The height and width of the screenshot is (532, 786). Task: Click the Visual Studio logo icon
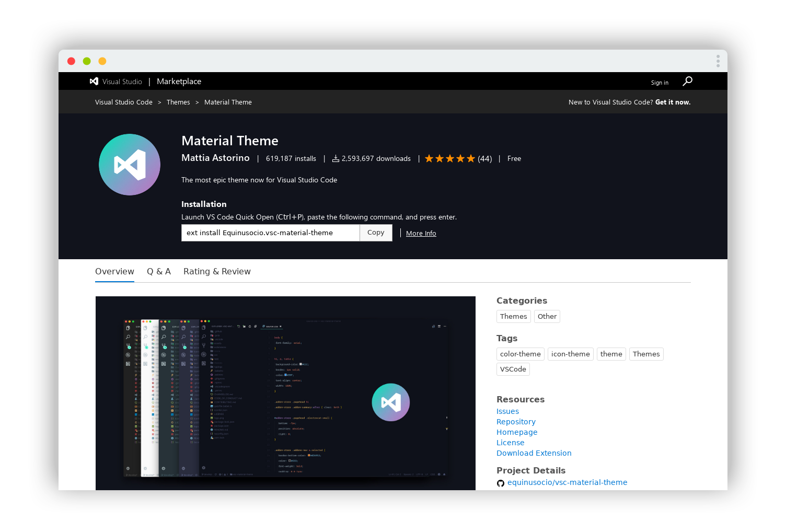click(94, 81)
